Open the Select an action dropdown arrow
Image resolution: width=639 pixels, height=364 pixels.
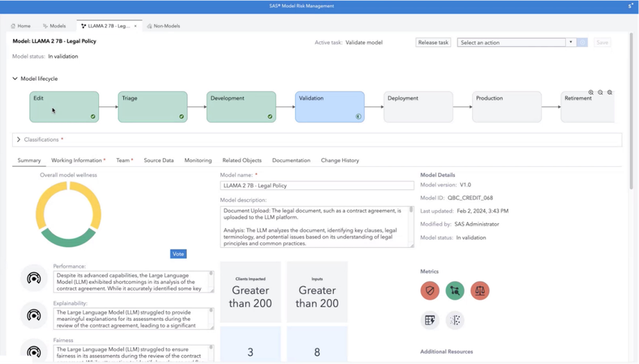(x=570, y=42)
